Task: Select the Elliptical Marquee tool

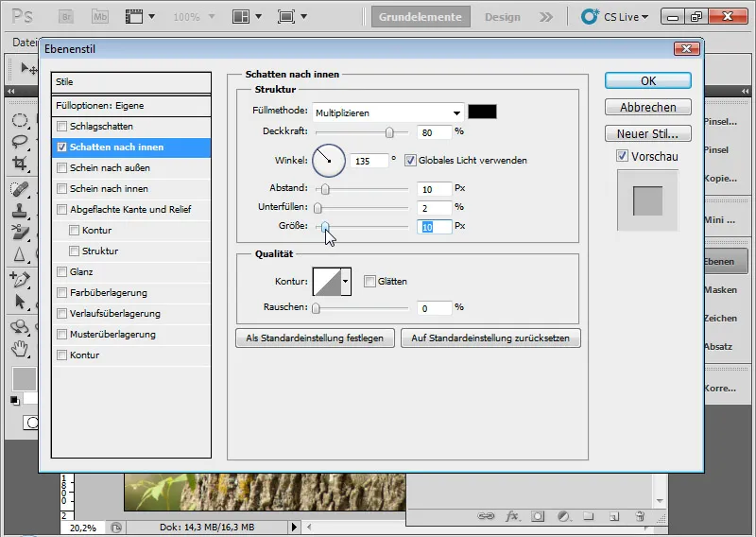Action: click(19, 120)
